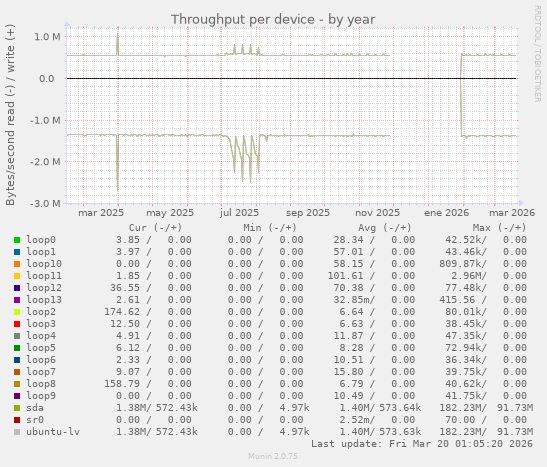Click the ochre loop8 legend color swatch
The image size is (547, 467).
[x=17, y=384]
